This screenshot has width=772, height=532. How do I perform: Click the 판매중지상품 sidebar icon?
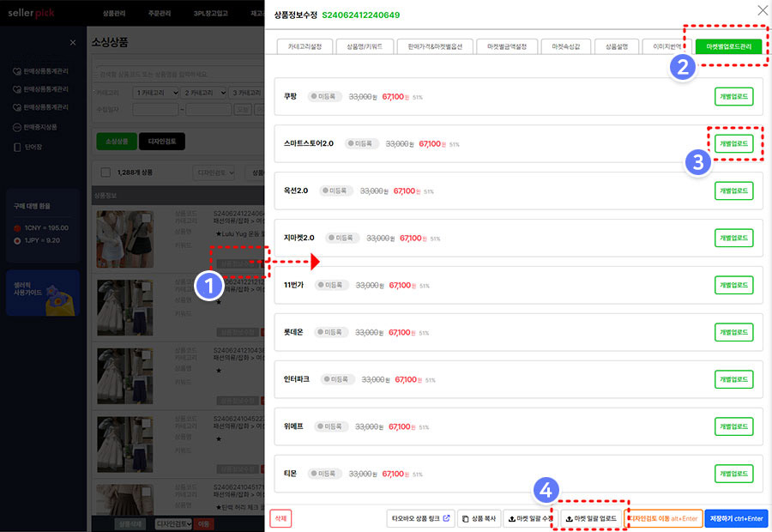coord(17,127)
